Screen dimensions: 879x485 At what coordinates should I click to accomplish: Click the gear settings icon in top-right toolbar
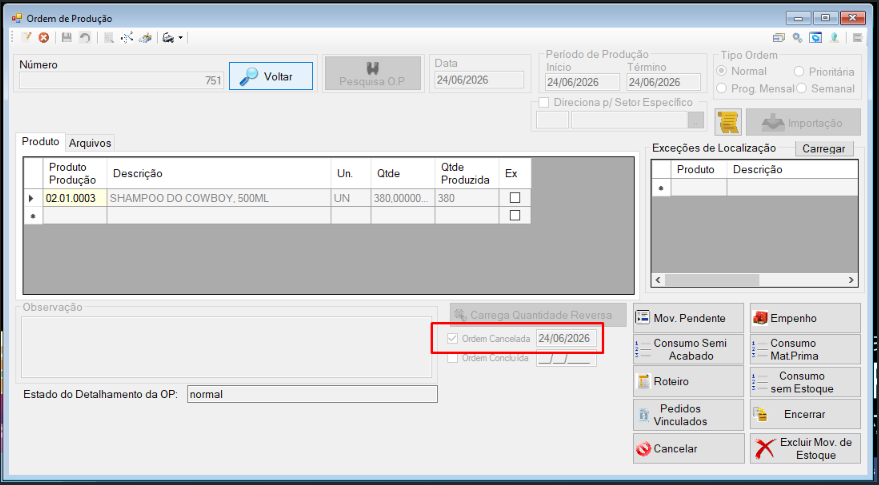(797, 38)
